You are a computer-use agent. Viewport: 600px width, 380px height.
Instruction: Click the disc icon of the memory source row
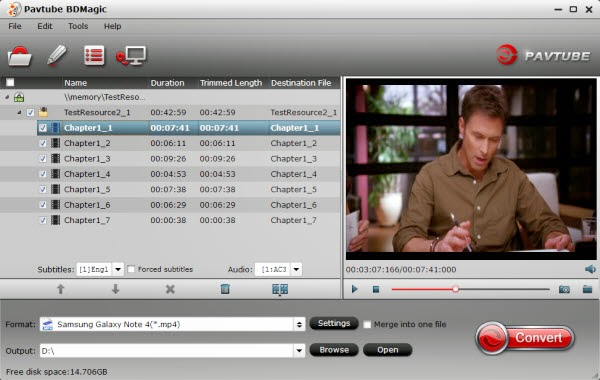19,97
